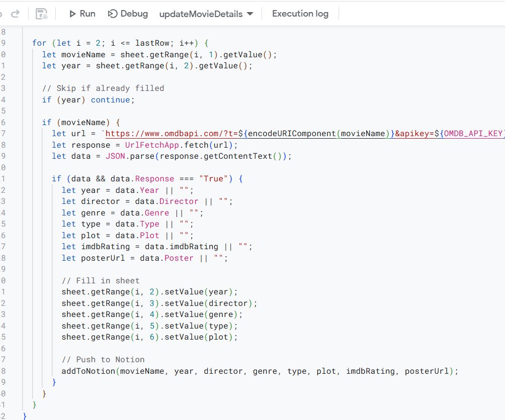This screenshot has height=420, width=505.
Task: Click the Redo arrow icon
Action: click(15, 14)
